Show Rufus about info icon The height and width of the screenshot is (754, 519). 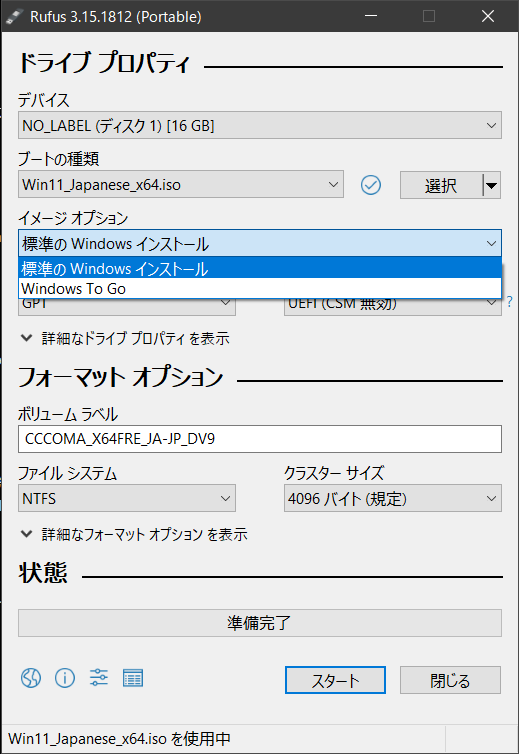coord(65,678)
